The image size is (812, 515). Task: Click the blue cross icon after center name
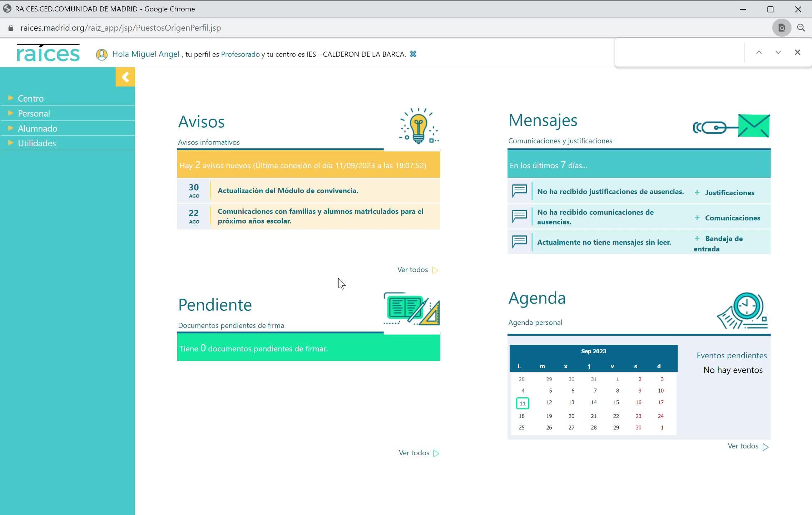pos(413,54)
